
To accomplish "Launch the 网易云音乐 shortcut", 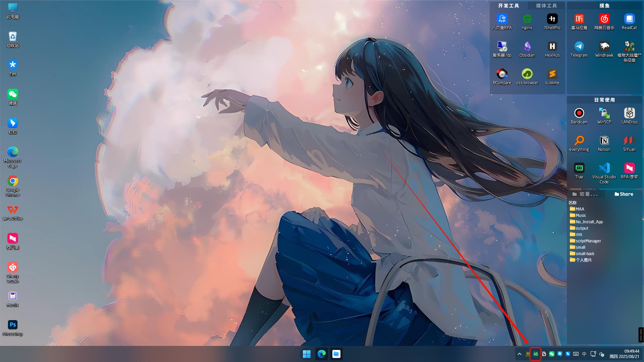I will [x=604, y=21].
